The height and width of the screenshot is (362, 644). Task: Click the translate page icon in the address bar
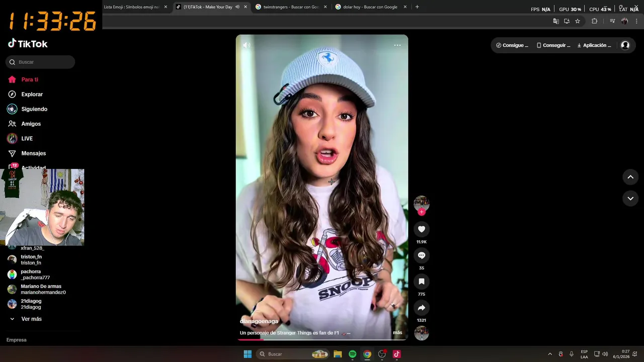click(x=556, y=21)
